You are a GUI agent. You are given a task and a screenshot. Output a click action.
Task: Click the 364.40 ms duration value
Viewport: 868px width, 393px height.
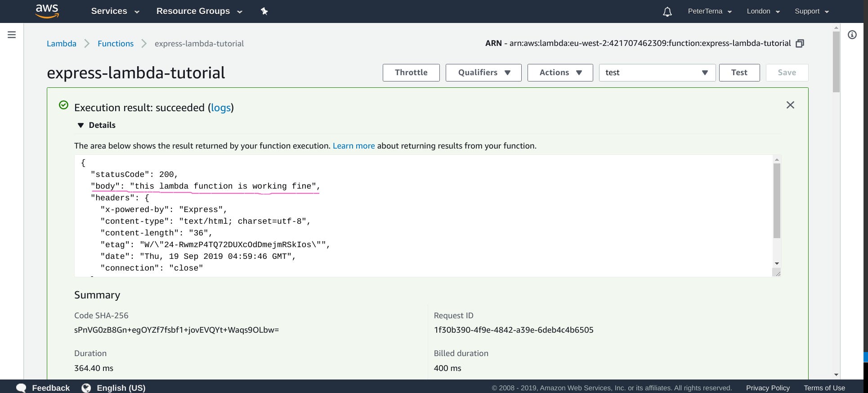94,368
